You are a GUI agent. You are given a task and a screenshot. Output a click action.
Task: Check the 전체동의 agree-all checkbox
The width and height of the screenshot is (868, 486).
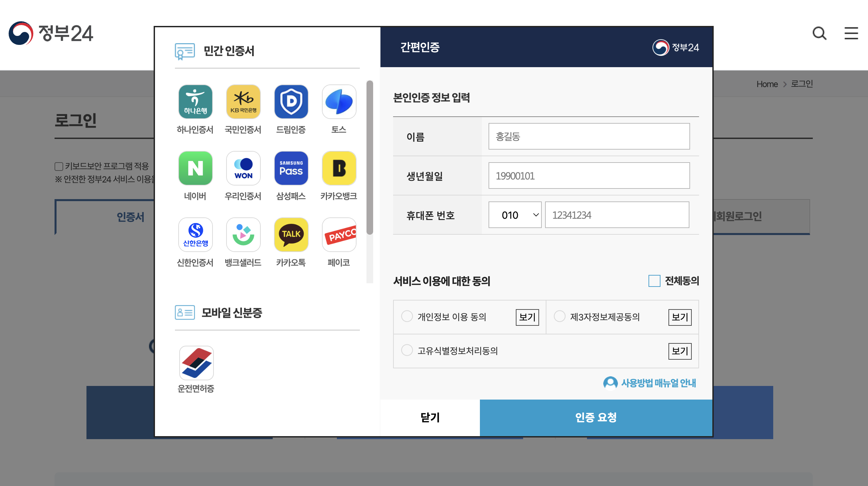pyautogui.click(x=654, y=281)
